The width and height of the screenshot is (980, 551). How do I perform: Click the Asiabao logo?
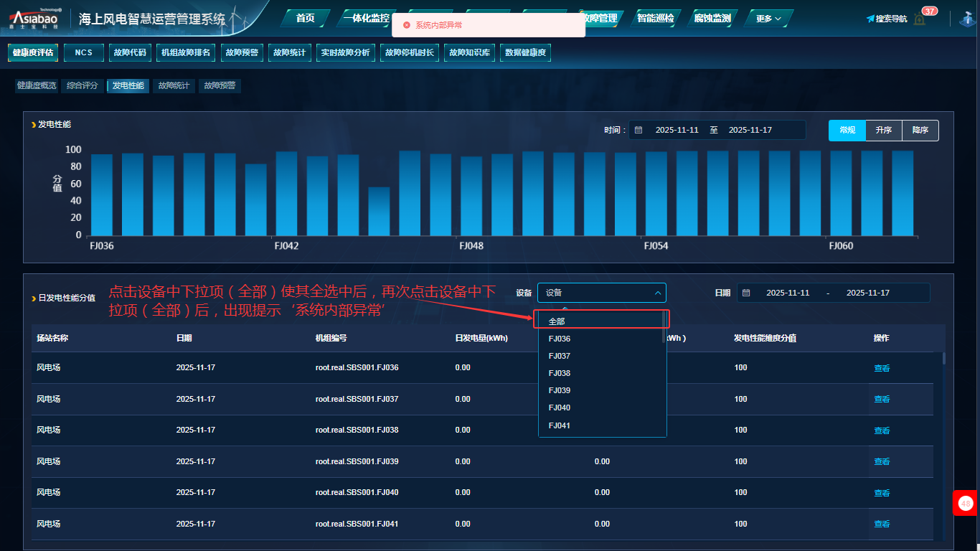pos(35,20)
